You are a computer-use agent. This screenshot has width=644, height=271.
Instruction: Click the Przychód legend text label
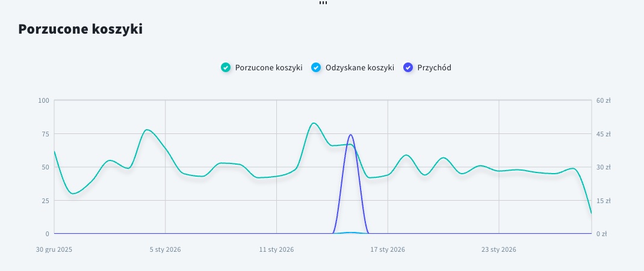coord(434,68)
